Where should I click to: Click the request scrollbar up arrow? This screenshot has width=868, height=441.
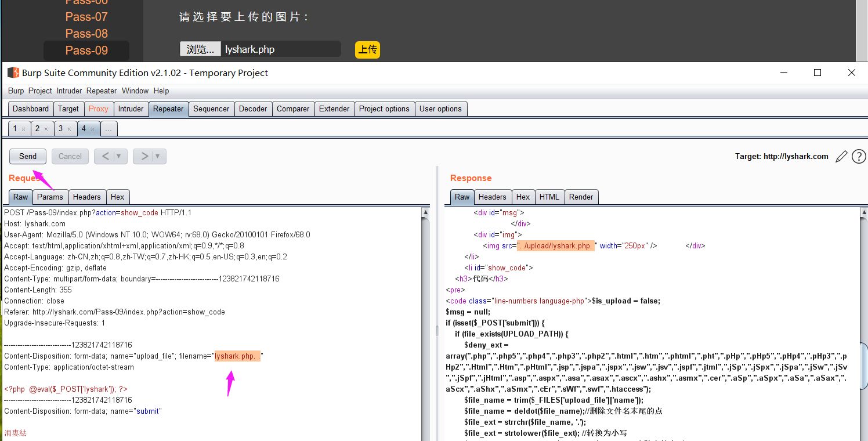pyautogui.click(x=425, y=213)
